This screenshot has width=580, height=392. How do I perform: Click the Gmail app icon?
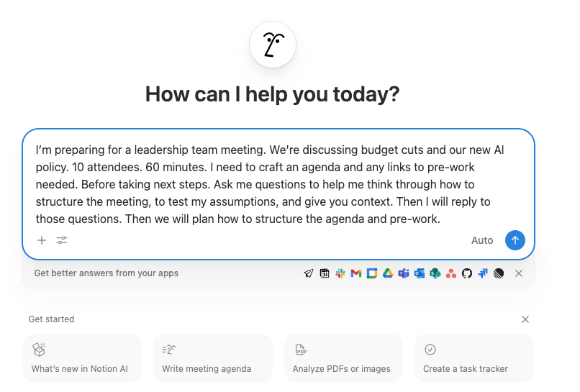tap(355, 273)
